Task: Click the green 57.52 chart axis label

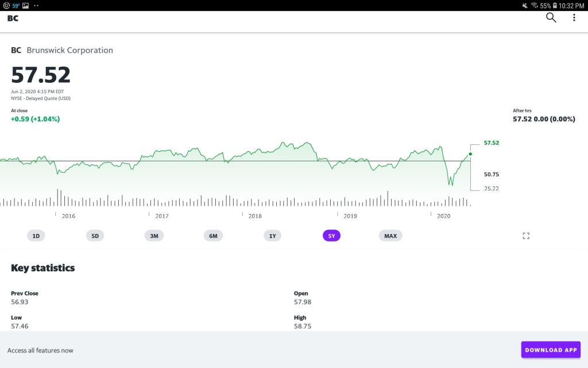Action: pyautogui.click(x=492, y=143)
